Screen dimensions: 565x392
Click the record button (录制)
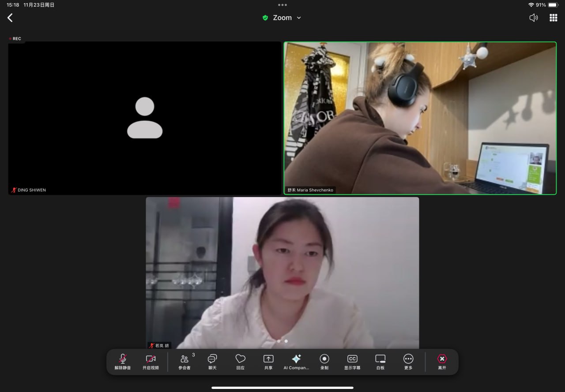(324, 362)
